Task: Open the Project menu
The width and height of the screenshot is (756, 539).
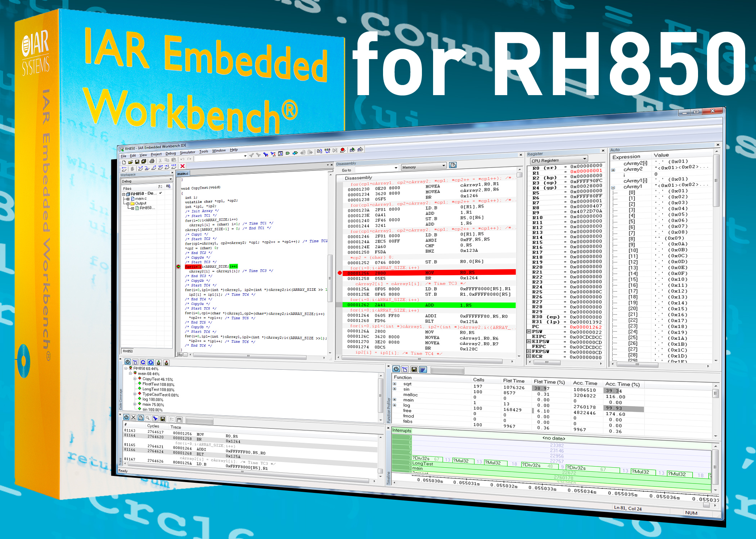Action: click(x=156, y=154)
